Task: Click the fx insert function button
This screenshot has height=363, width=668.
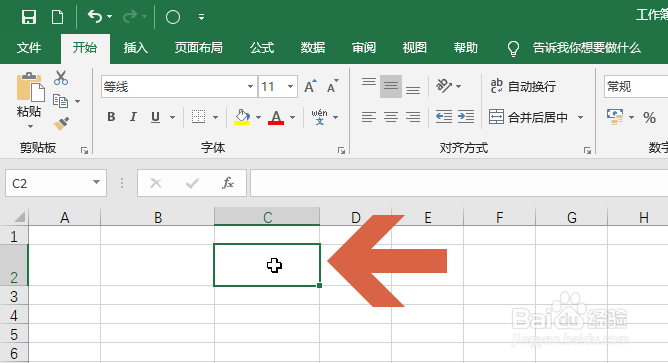Action: point(228,183)
